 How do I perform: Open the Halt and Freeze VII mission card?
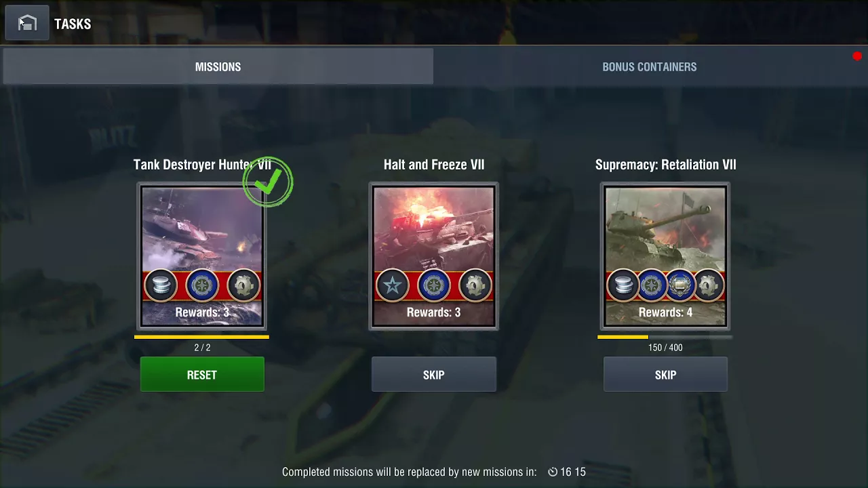click(434, 256)
